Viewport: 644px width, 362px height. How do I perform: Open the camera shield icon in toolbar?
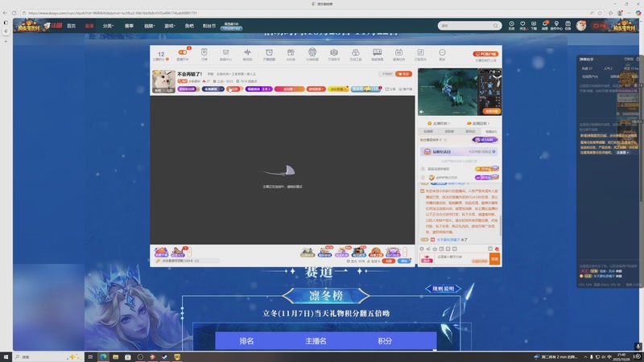[x=334, y=52]
